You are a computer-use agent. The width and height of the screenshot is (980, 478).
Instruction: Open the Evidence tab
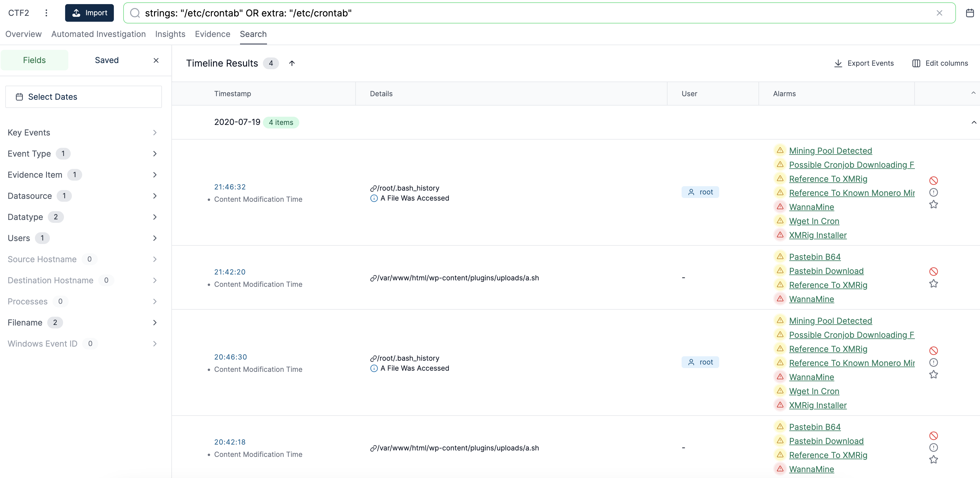click(x=213, y=34)
